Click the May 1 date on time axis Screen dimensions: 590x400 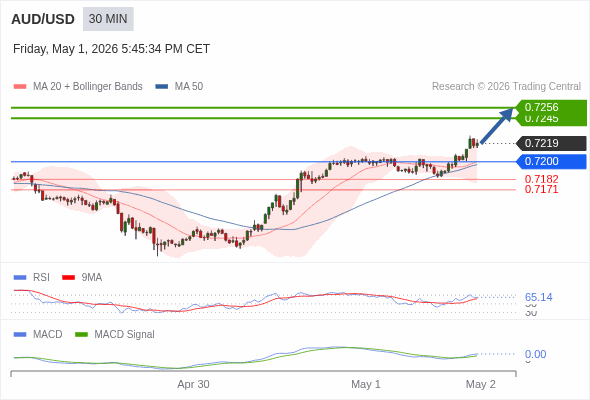point(366,384)
